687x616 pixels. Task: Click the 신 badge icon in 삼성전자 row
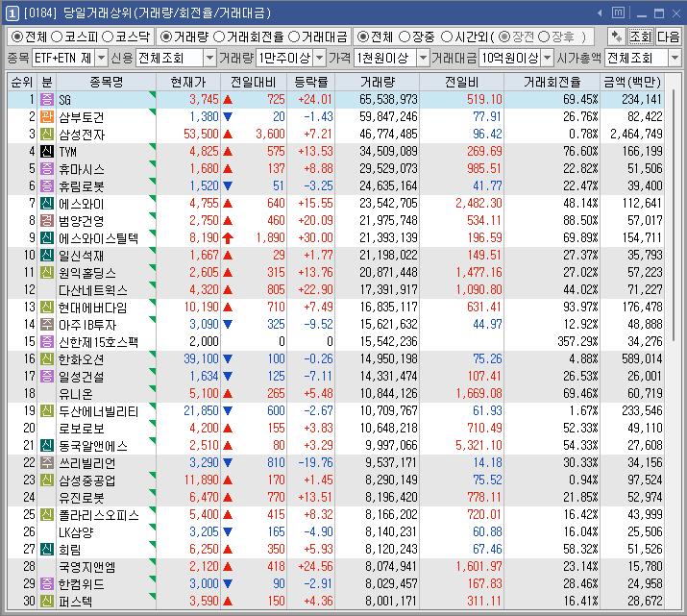tap(47, 135)
